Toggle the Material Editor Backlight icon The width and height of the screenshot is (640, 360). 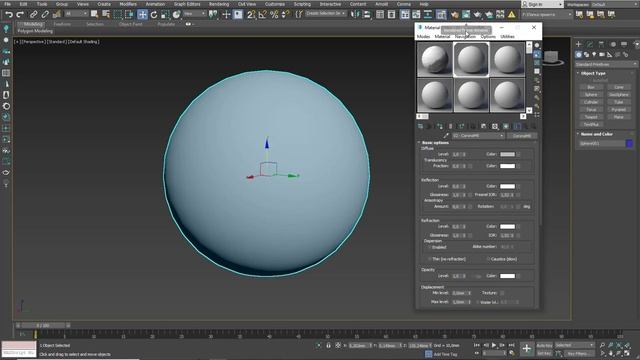pyautogui.click(x=537, y=54)
